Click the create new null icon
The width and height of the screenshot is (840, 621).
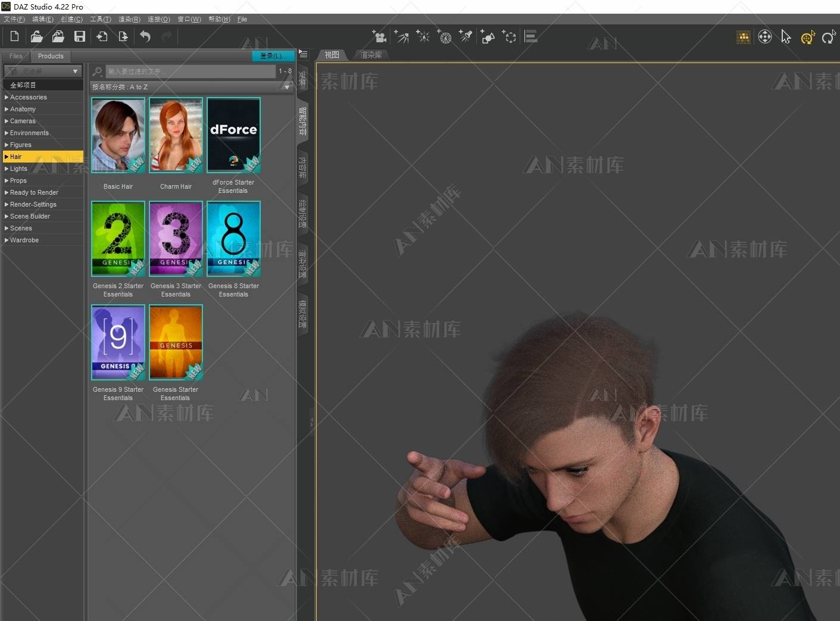click(509, 37)
